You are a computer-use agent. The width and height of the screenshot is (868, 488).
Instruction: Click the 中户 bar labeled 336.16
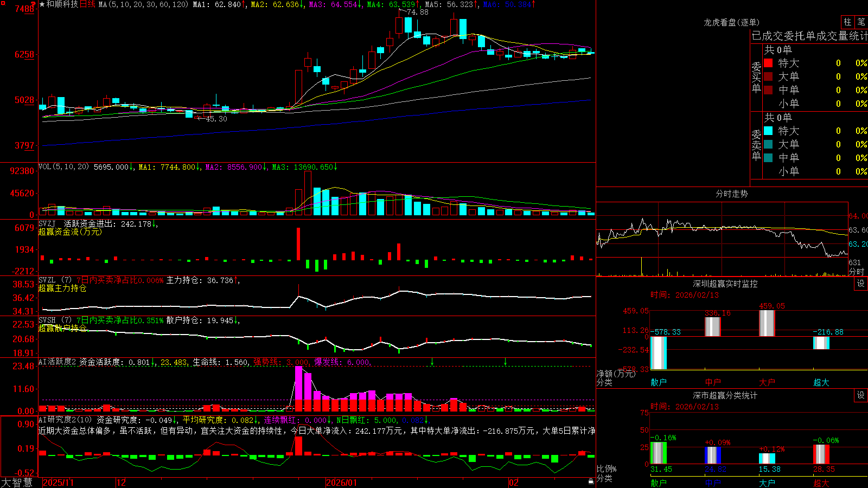coord(713,327)
